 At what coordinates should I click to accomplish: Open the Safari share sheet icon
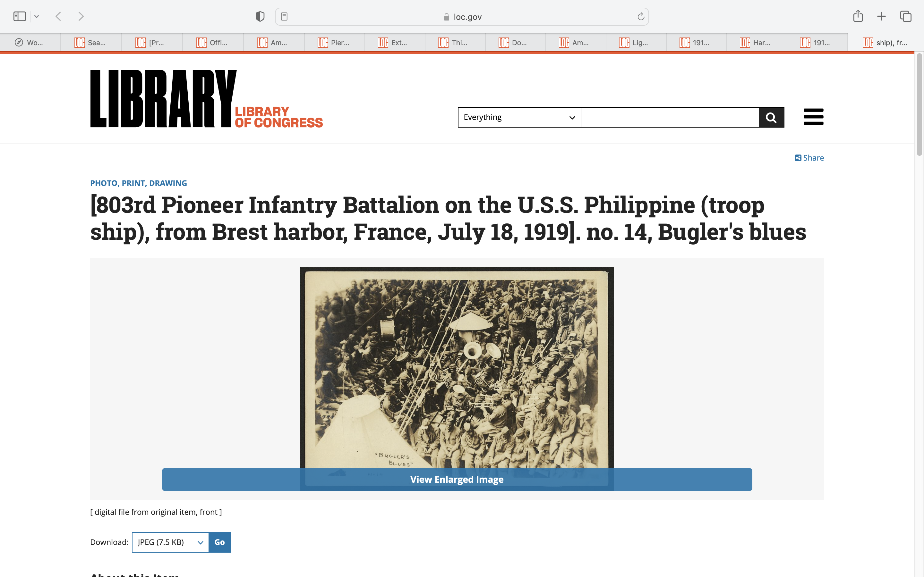[858, 16]
